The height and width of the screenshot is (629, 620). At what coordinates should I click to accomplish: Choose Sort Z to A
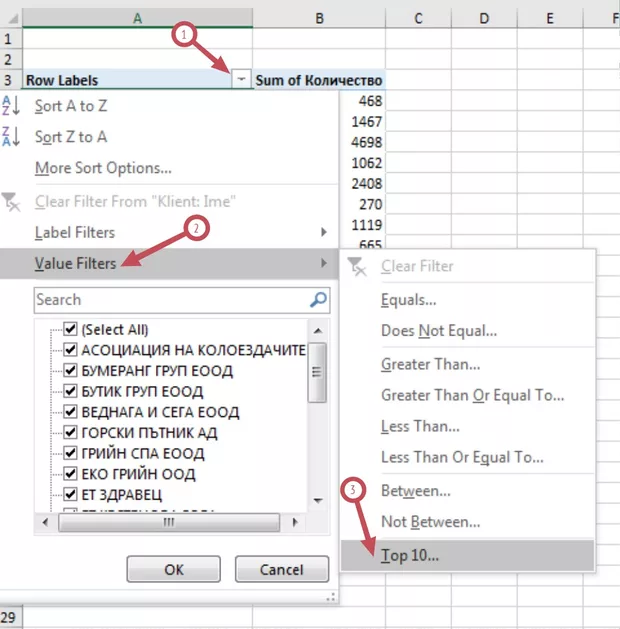click(71, 137)
